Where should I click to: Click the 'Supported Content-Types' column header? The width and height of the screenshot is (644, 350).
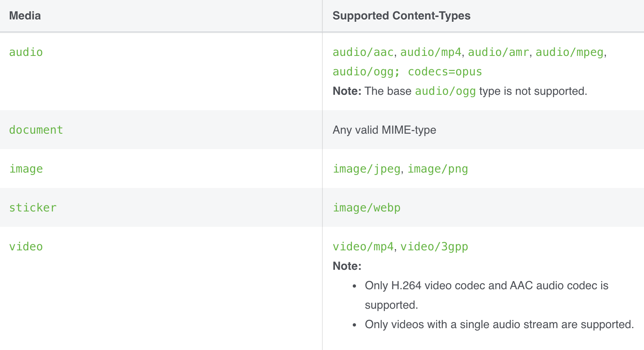coord(401,16)
